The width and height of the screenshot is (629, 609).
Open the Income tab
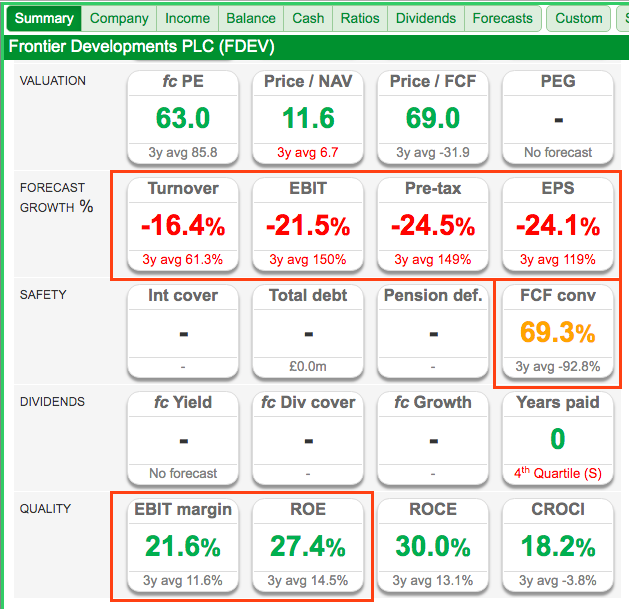click(187, 18)
